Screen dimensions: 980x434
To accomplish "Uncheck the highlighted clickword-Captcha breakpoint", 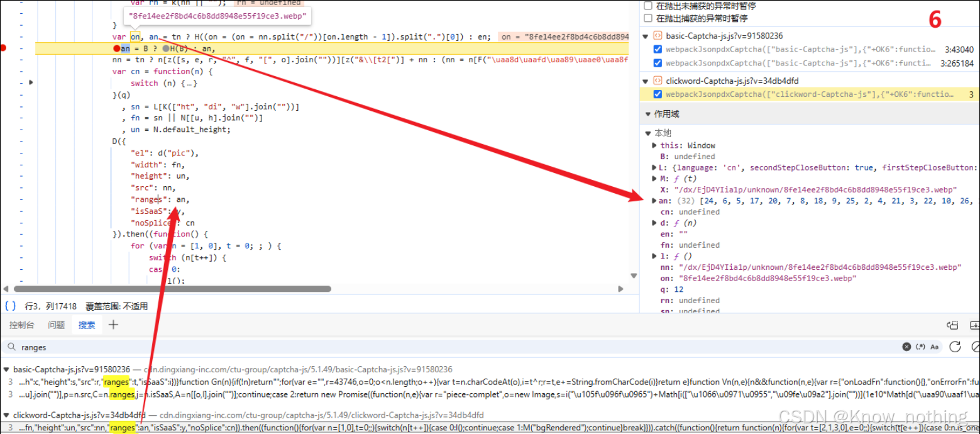I will tap(658, 94).
